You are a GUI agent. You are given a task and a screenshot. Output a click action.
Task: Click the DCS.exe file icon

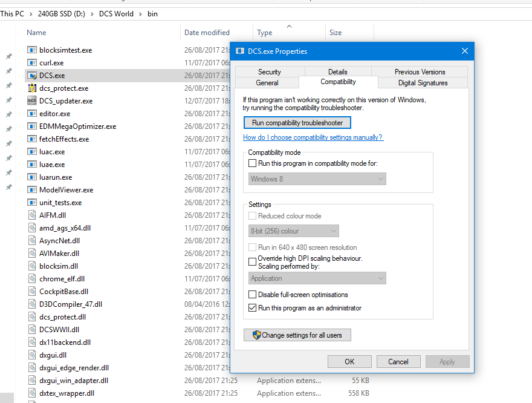pyautogui.click(x=32, y=76)
